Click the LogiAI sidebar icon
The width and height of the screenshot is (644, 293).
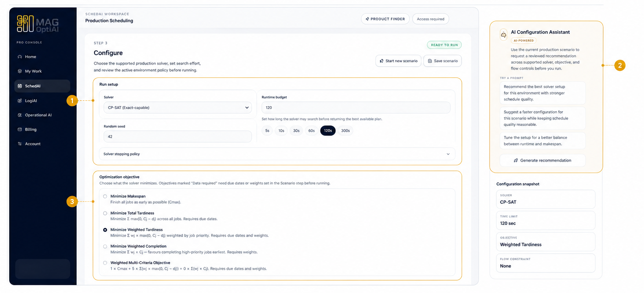click(x=20, y=101)
